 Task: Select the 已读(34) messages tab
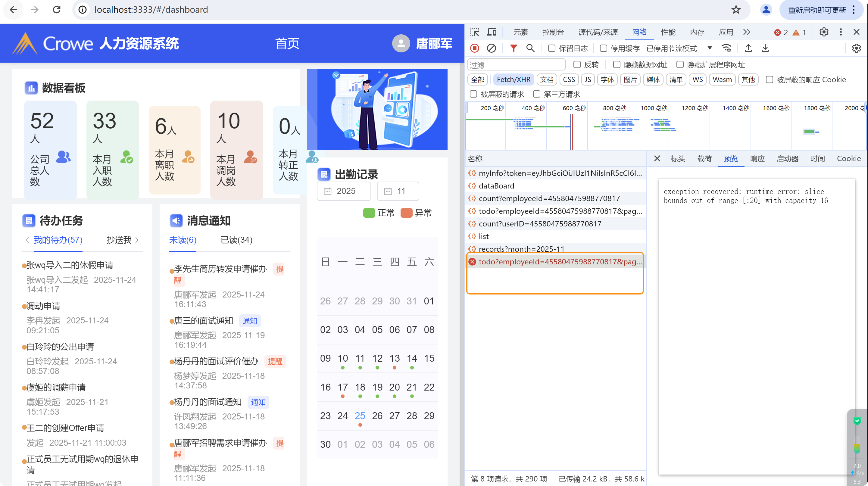coord(236,240)
